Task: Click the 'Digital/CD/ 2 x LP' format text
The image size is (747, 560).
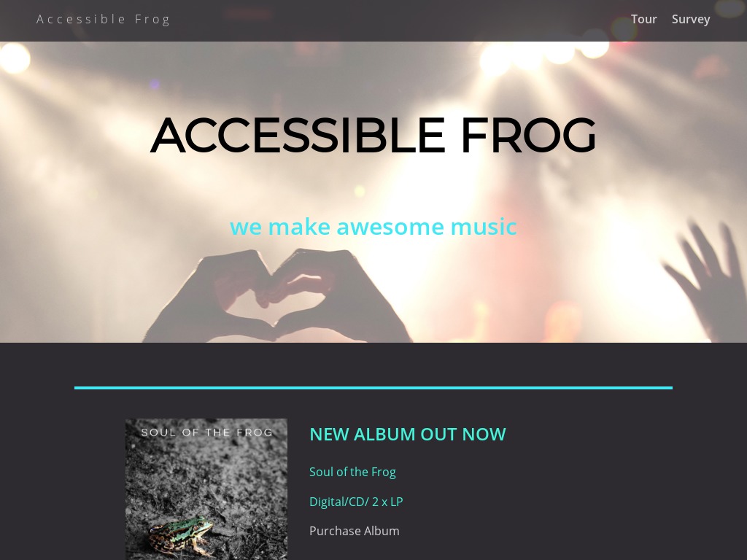Action: coord(356,502)
